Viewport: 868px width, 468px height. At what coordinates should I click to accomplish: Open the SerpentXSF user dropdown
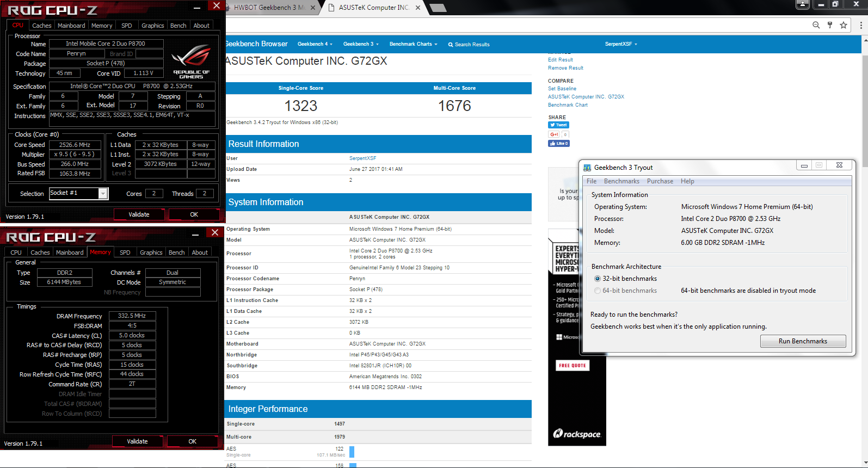pos(621,44)
